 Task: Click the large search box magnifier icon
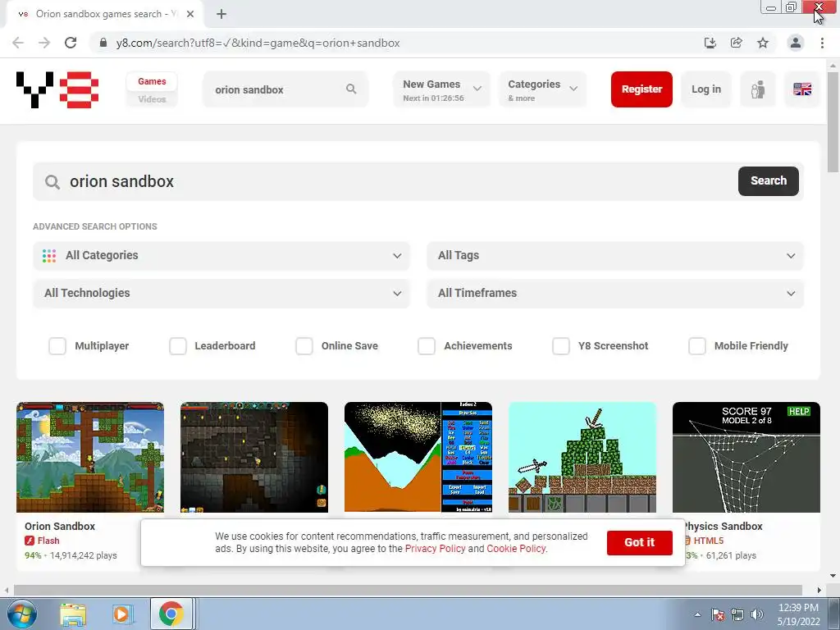click(x=52, y=182)
